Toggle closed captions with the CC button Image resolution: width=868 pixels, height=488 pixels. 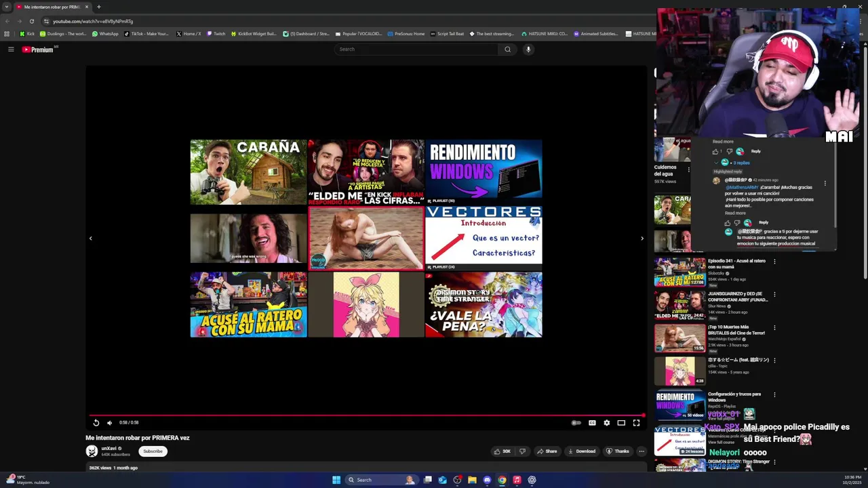pos(592,423)
